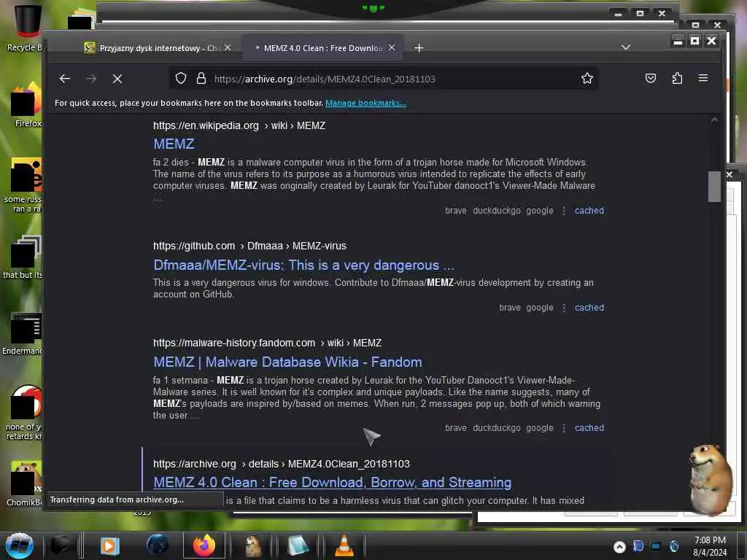
Task: Click the scrollbar up arrow
Action: click(714, 120)
